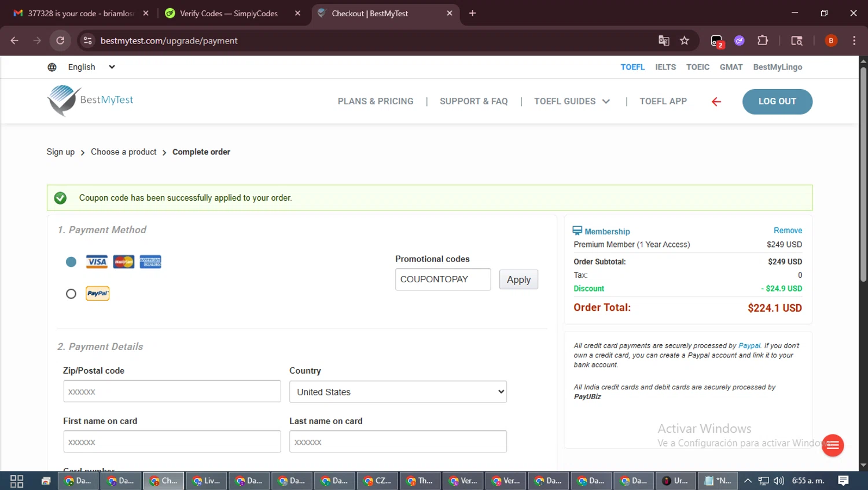
Task: Click the First name on card field
Action: pyautogui.click(x=172, y=441)
